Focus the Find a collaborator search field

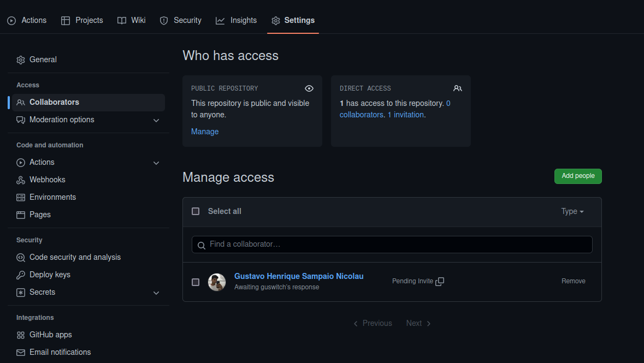tap(392, 245)
